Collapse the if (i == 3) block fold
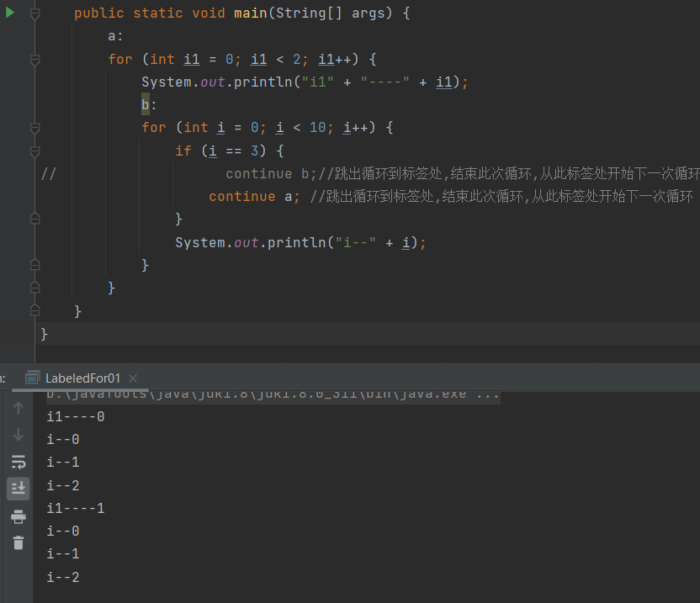The height and width of the screenshot is (603, 700). [x=34, y=151]
